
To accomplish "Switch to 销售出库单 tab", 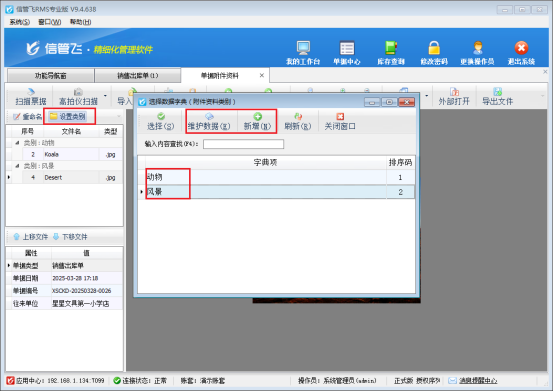I will tap(138, 76).
